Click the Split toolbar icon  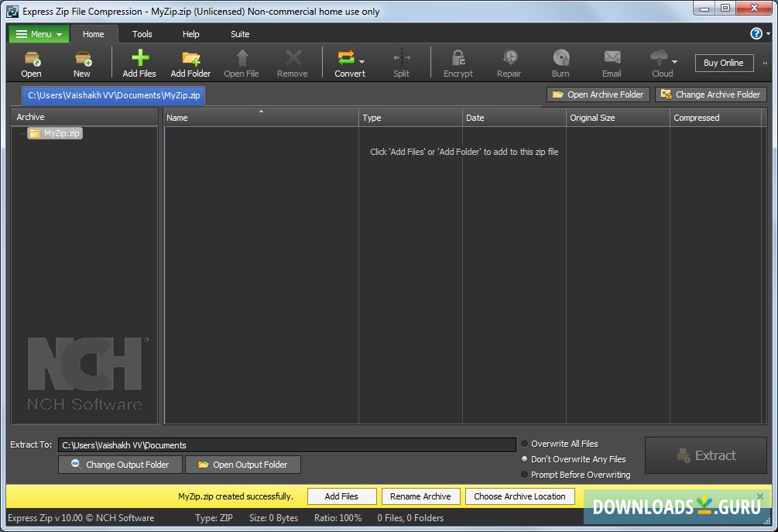(402, 57)
